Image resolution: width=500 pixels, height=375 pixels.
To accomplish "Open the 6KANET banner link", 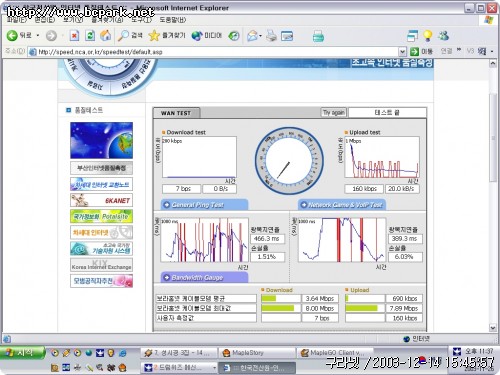I will (x=101, y=200).
